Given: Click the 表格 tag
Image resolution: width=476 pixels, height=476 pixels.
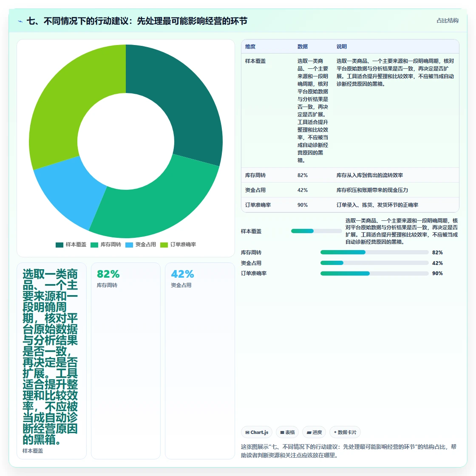Looking at the screenshot, I should point(287,432).
